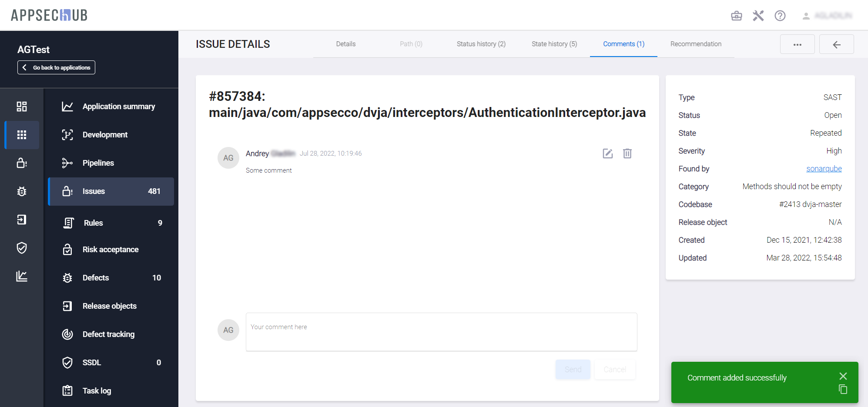Switch to the Status history tab
The width and height of the screenshot is (868, 407).
coord(481,44)
